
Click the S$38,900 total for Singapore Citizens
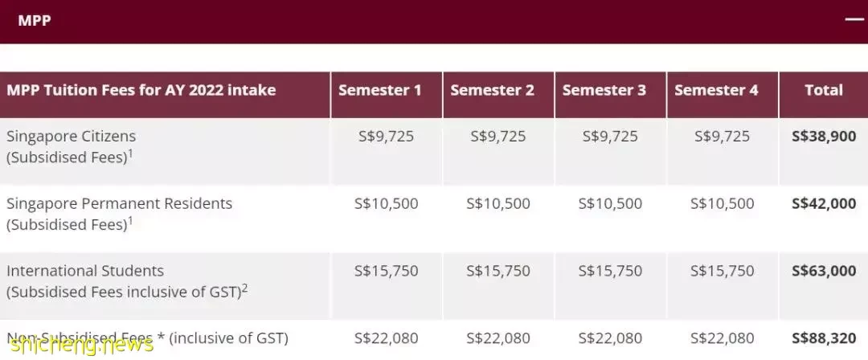tap(824, 137)
